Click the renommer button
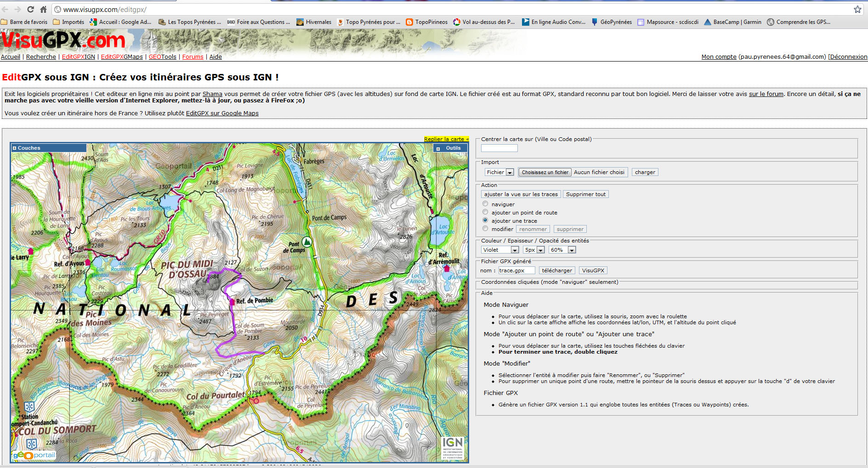Viewport: 868px width, 468px height. pos(533,229)
